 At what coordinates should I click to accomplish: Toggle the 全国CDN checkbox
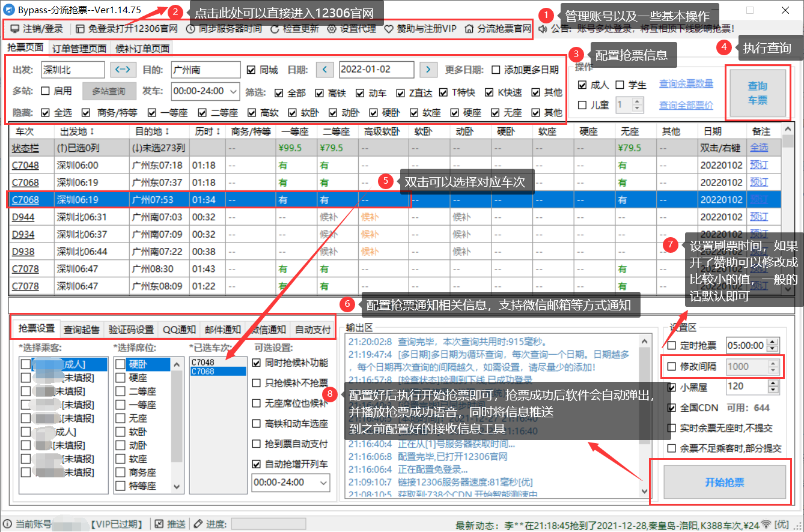click(672, 408)
